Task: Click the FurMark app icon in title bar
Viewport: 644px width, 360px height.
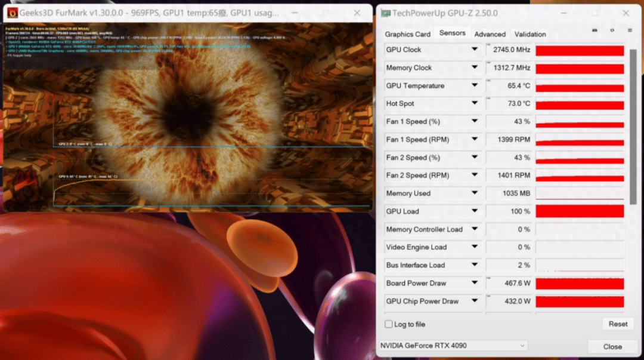Action: (x=13, y=13)
